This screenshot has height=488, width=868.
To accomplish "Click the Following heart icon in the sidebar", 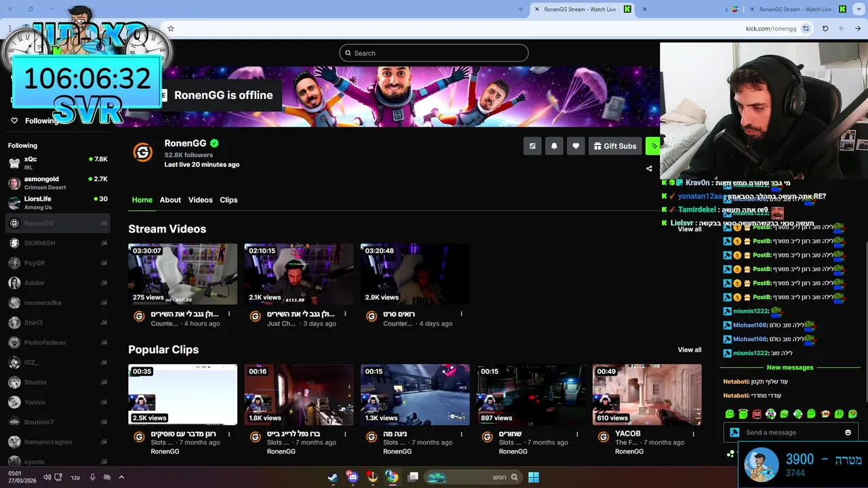I will 14,121.
